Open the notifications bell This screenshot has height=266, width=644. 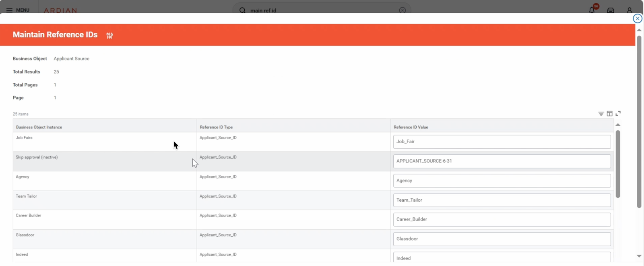pyautogui.click(x=592, y=10)
